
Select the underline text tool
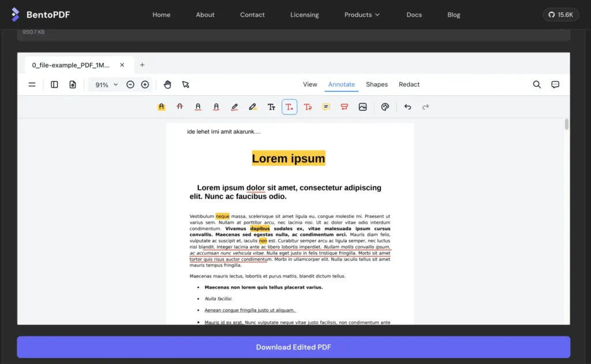tap(198, 107)
